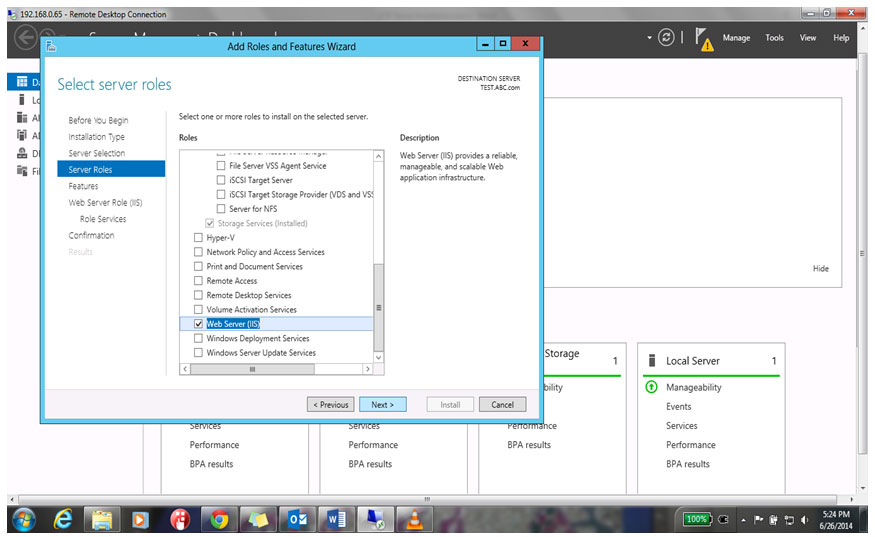Tick the Remote Access role checkbox

click(x=198, y=281)
